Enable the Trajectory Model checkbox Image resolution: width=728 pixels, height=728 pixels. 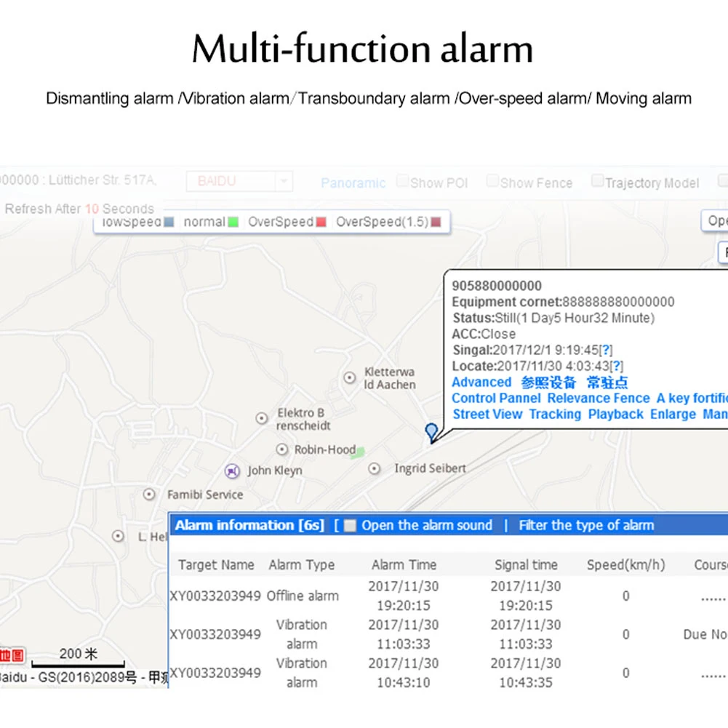(x=598, y=180)
